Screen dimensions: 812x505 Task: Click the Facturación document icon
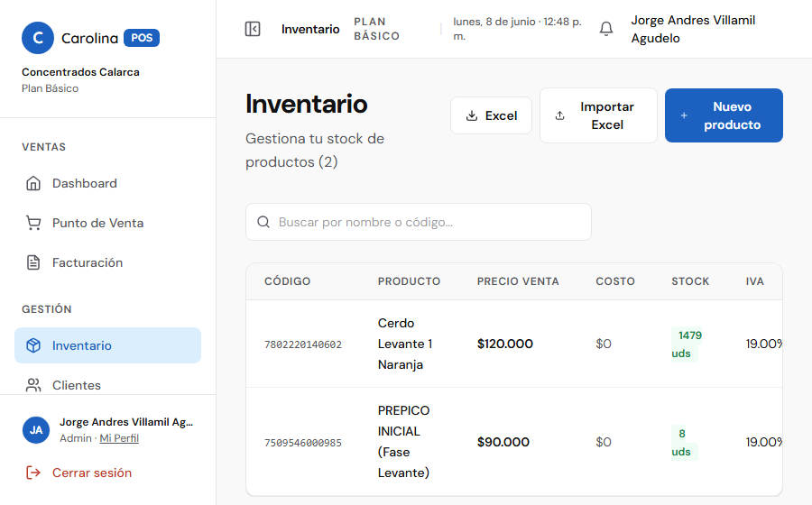pos(33,262)
